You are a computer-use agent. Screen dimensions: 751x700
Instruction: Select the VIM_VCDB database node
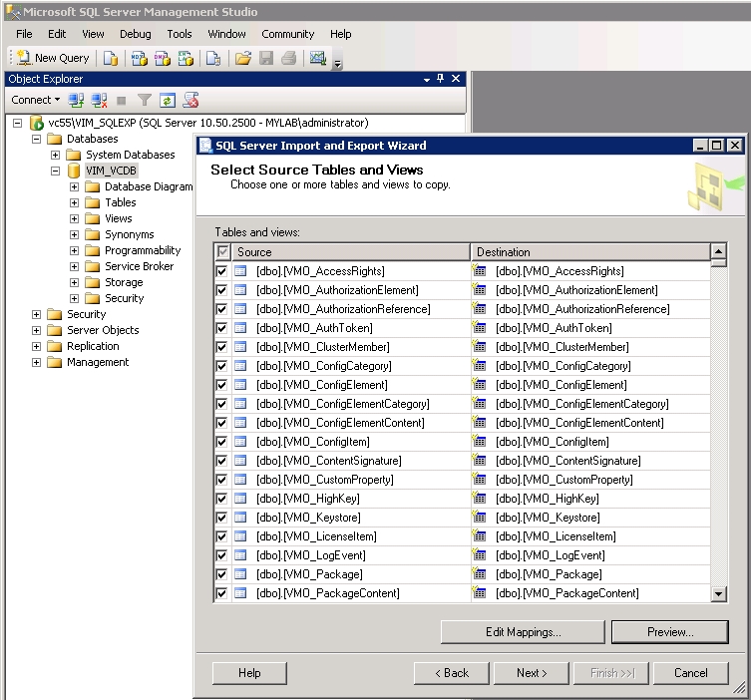click(x=111, y=171)
